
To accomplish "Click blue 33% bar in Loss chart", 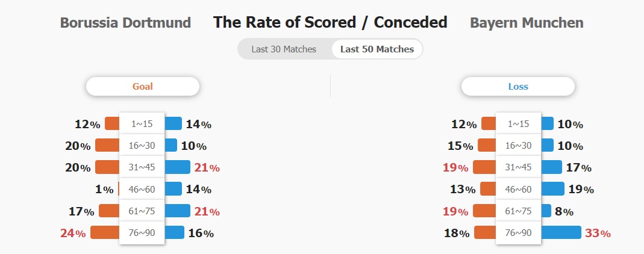I will click(x=561, y=232).
